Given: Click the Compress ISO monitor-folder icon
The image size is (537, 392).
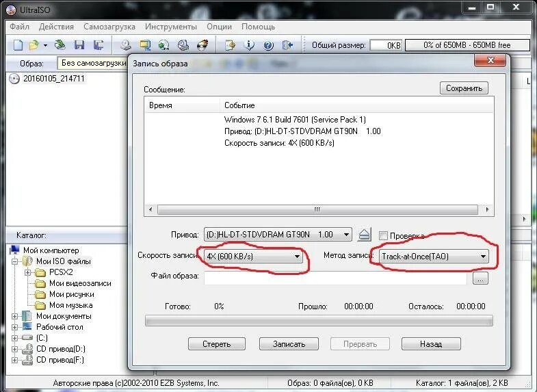Looking at the screenshot, I should 145,45.
